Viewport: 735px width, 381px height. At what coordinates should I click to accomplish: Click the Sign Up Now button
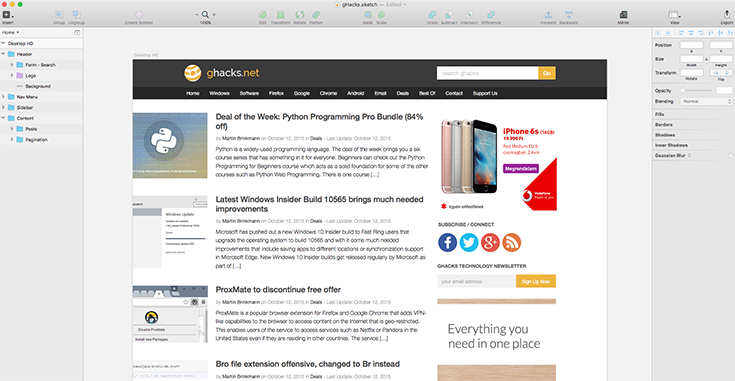click(536, 281)
